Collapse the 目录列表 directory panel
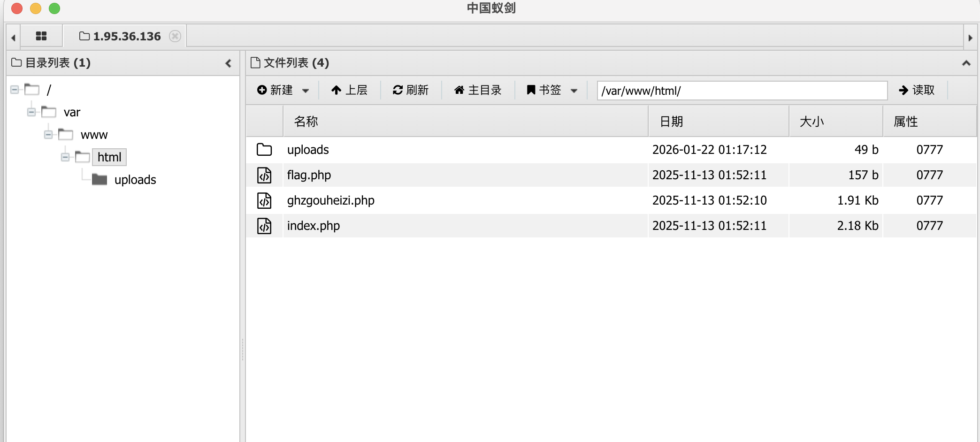980x442 pixels. (229, 63)
